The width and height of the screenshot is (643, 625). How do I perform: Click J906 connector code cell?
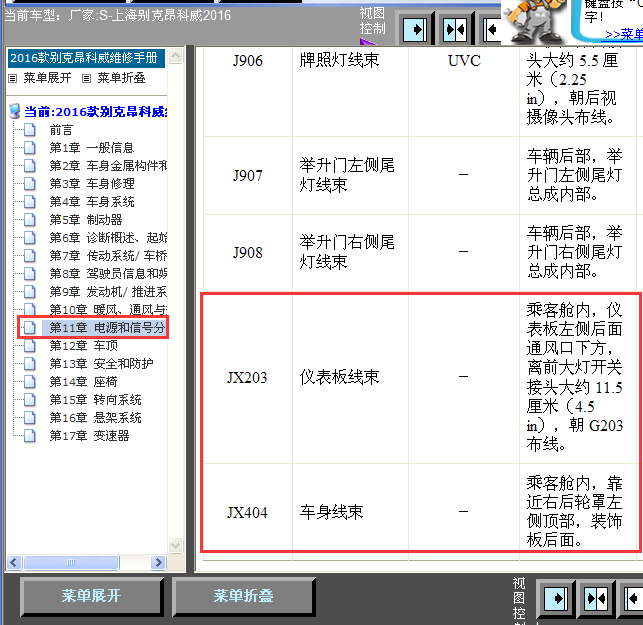click(x=248, y=61)
